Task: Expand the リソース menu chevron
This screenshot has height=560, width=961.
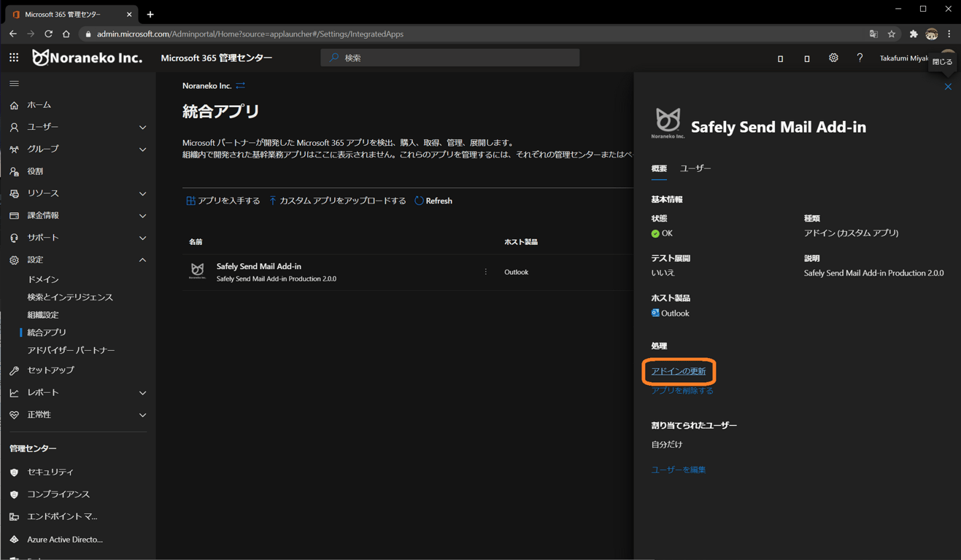Action: tap(142, 193)
